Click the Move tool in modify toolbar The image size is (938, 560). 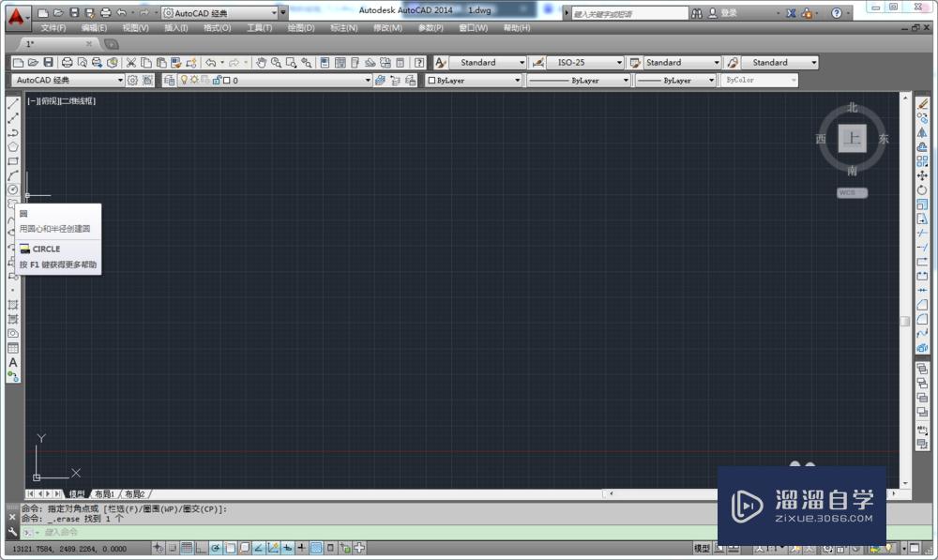click(x=922, y=176)
